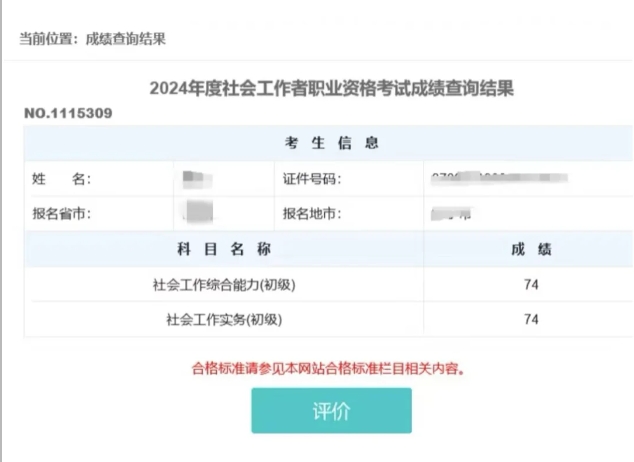634x462 pixels.
Task: Click the blurred province value
Action: coord(198,212)
